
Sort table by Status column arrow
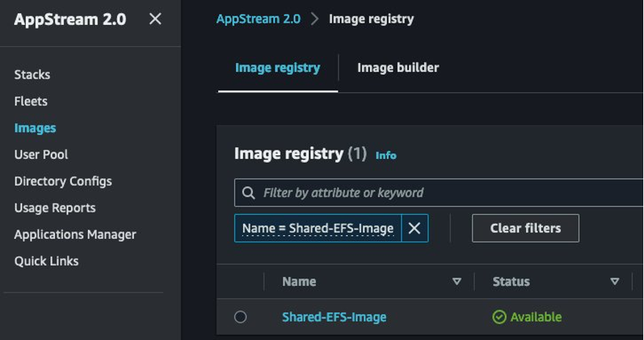[x=615, y=281]
